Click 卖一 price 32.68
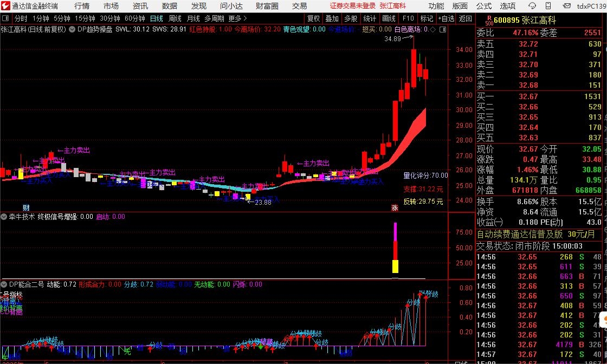The image size is (607, 364). [528, 85]
